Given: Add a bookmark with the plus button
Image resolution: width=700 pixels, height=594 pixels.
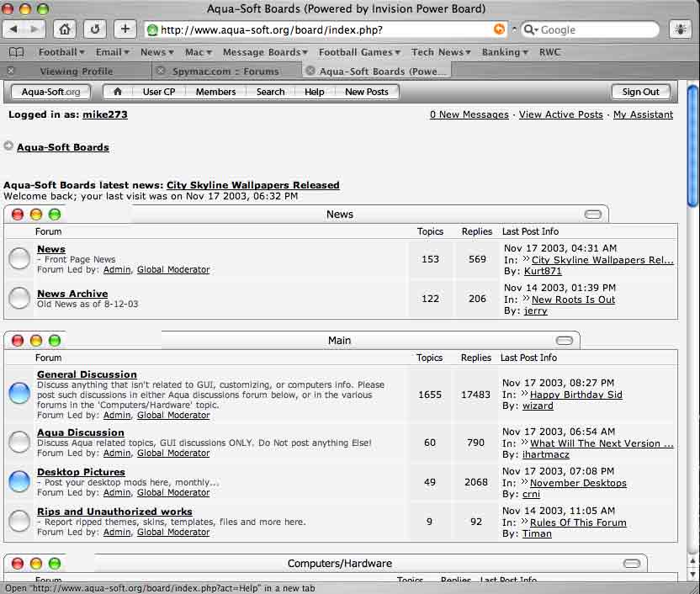Looking at the screenshot, I should (125, 29).
